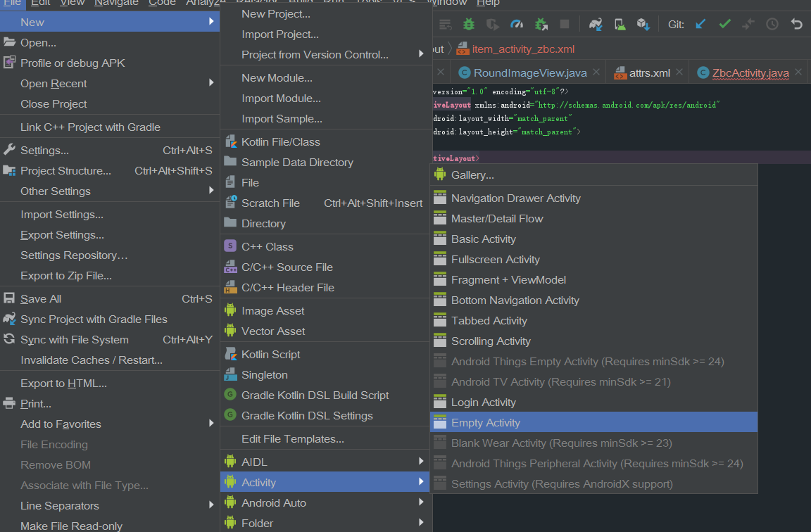Select Tabbed Activity template
This screenshot has height=532, width=811.
coord(593,321)
